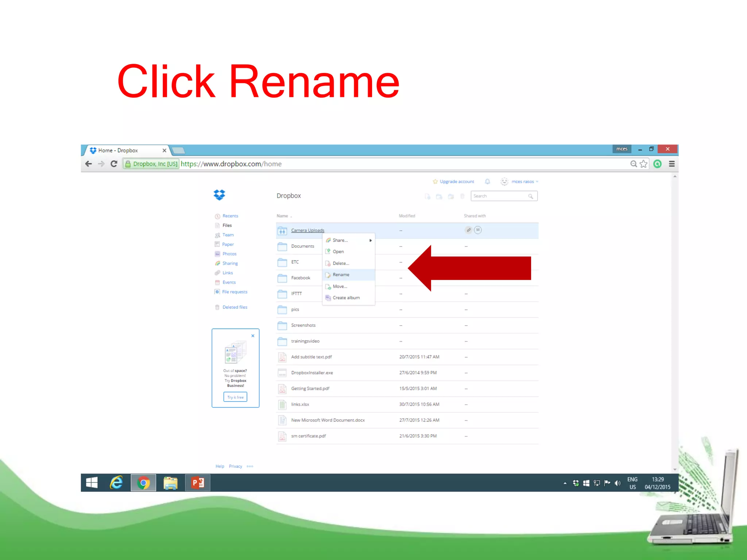Click the page scrollbar down arrow
This screenshot has width=747, height=560.
(x=675, y=469)
